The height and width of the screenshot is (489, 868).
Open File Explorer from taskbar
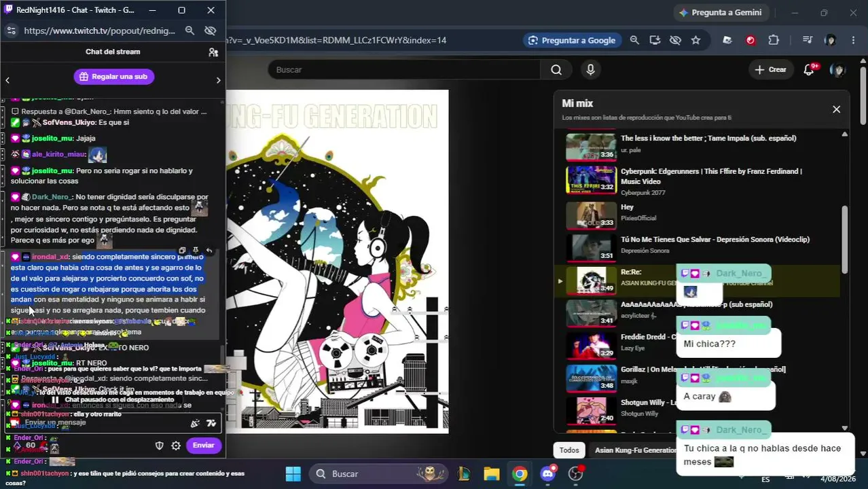[x=491, y=473]
